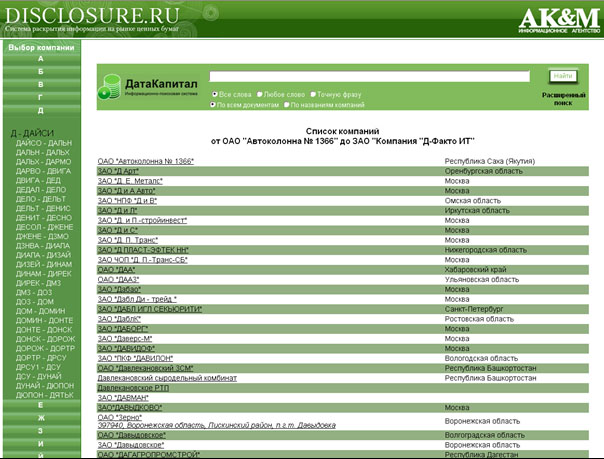Open company ОАО "Давыдовское"
This screenshot has height=459, width=604.
tap(131, 435)
